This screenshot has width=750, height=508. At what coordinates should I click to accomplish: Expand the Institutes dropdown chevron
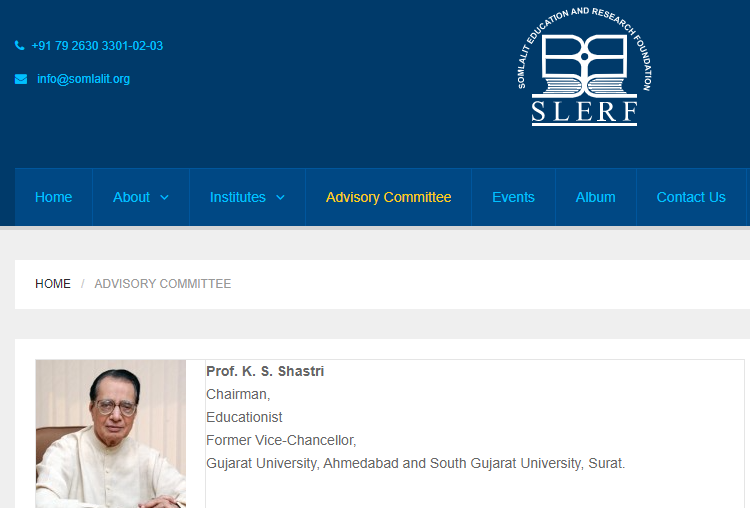pyautogui.click(x=280, y=198)
